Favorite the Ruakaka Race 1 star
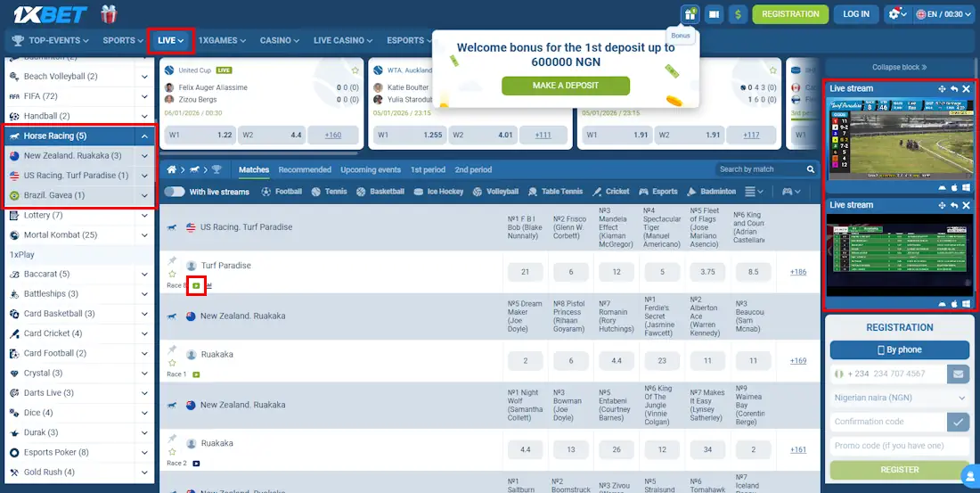Viewport: 980px width, 493px height. tap(173, 362)
